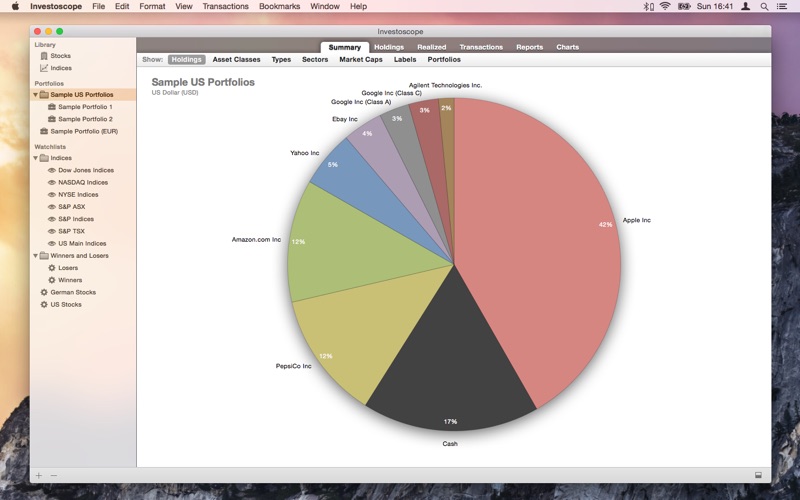
Task: Click the clock showing Sun 16:41
Action: click(x=715, y=6)
